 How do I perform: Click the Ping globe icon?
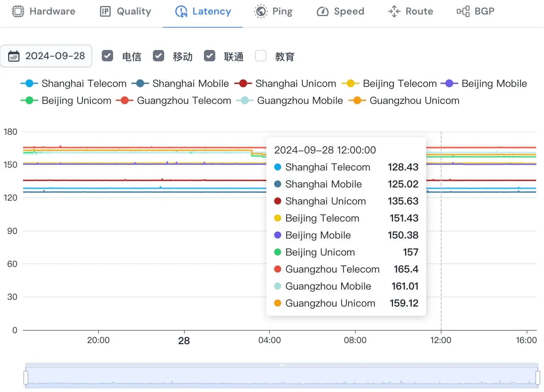point(261,11)
